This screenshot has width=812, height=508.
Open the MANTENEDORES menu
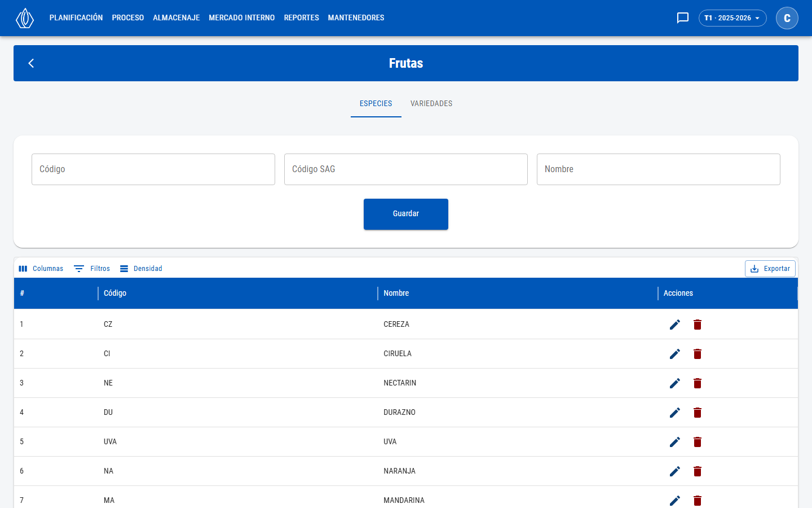click(x=356, y=18)
